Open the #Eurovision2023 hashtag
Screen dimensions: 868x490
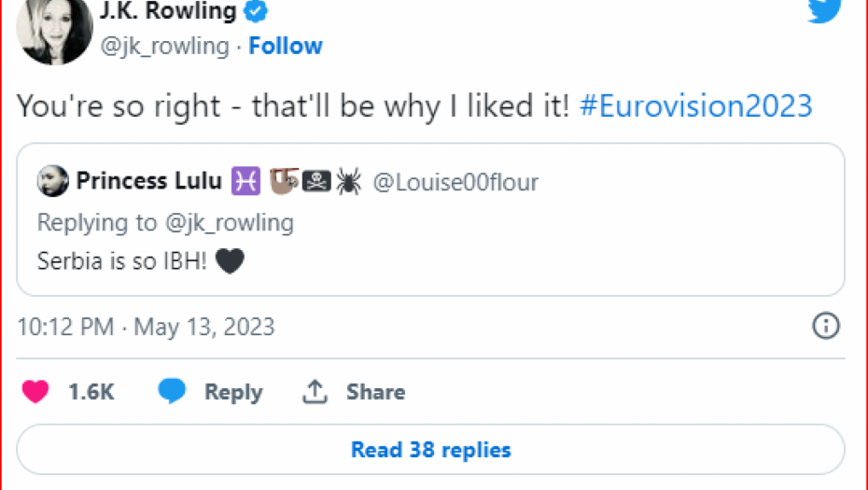(x=695, y=105)
